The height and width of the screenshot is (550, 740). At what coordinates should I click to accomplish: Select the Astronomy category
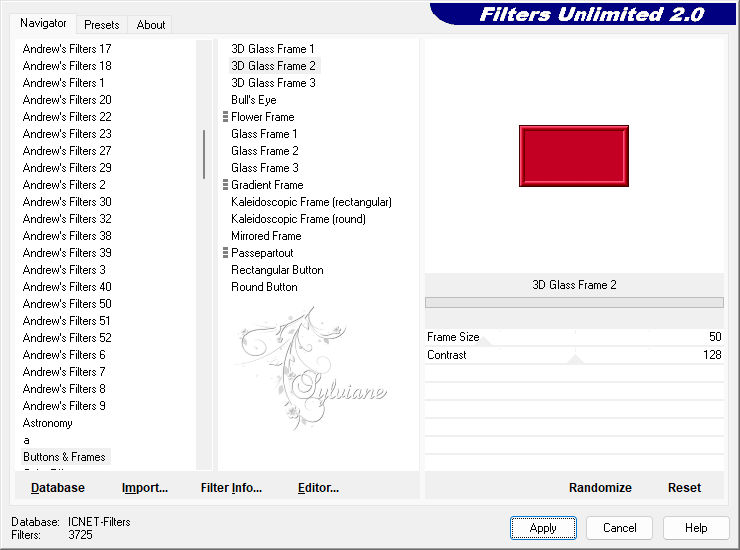point(47,423)
